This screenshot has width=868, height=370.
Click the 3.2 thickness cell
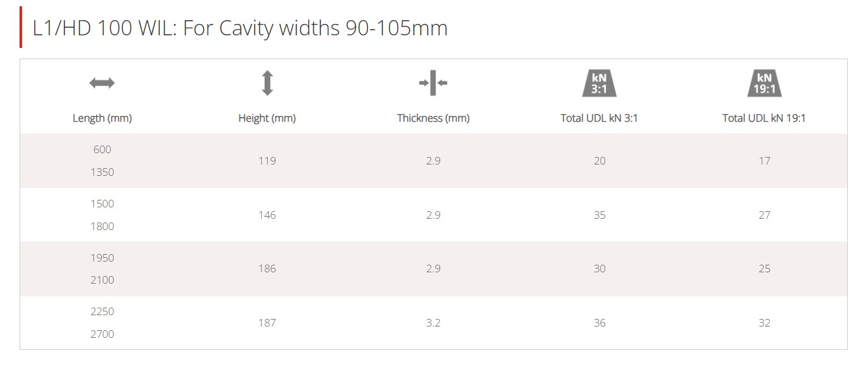[433, 323]
